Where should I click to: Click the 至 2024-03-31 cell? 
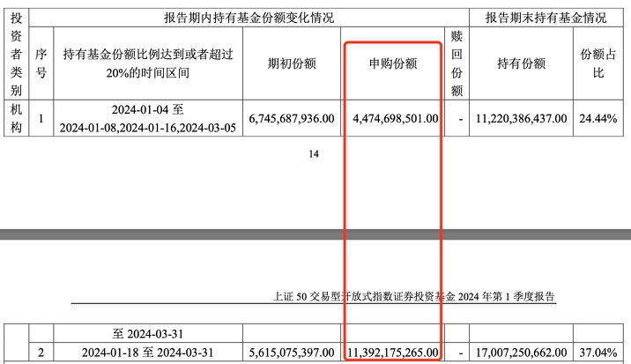148,334
